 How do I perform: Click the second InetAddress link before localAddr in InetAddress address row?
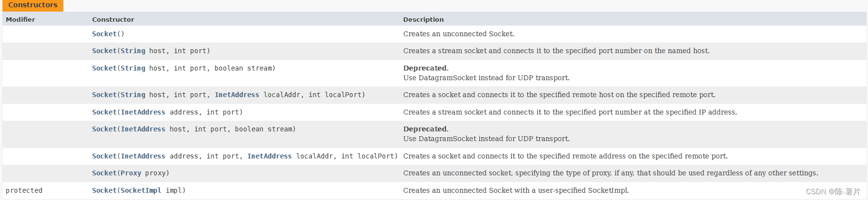coord(269,156)
